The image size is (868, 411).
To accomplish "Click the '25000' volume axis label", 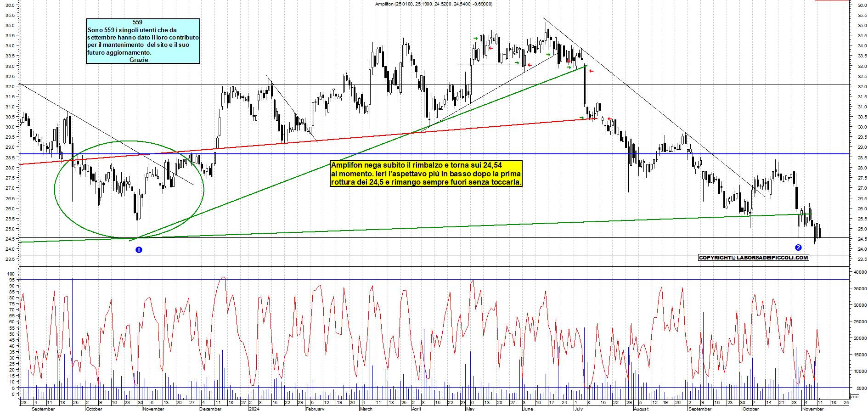I will point(860,322).
